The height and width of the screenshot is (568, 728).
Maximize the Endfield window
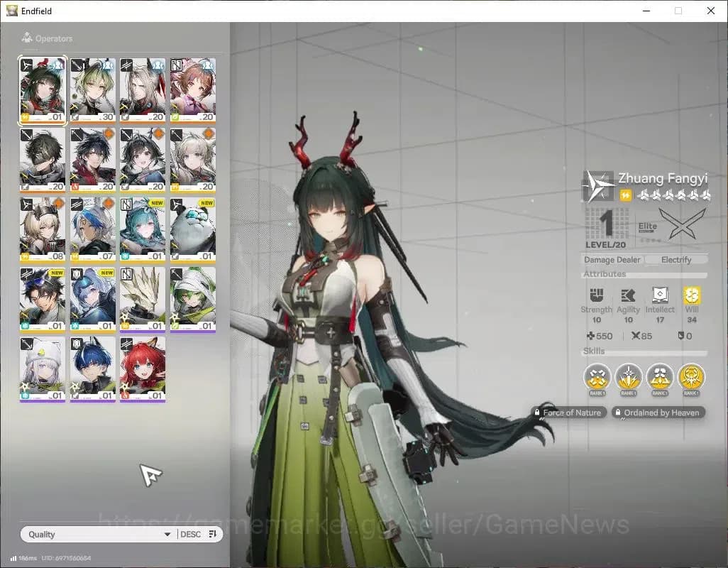coord(678,11)
